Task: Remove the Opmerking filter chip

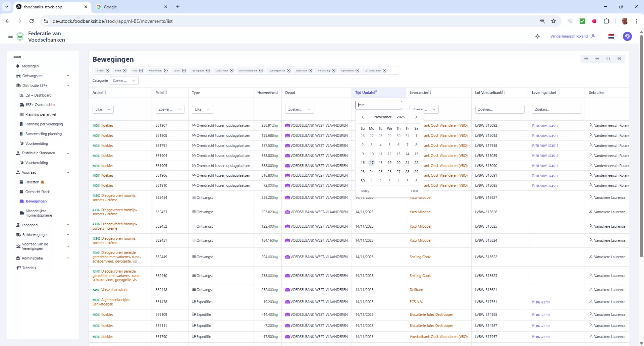Action: (x=358, y=70)
